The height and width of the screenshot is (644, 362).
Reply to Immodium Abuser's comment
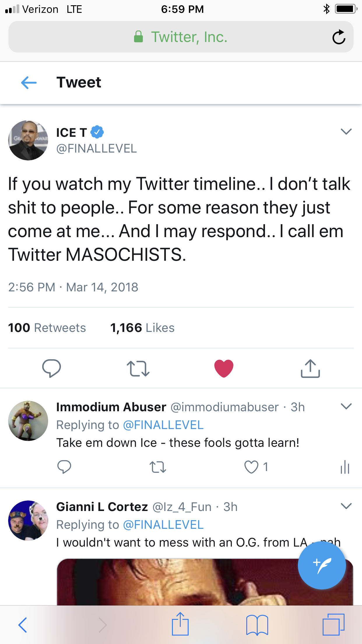64,467
